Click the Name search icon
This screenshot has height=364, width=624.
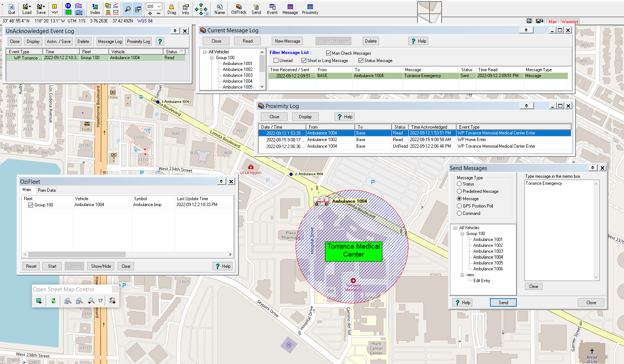click(220, 9)
